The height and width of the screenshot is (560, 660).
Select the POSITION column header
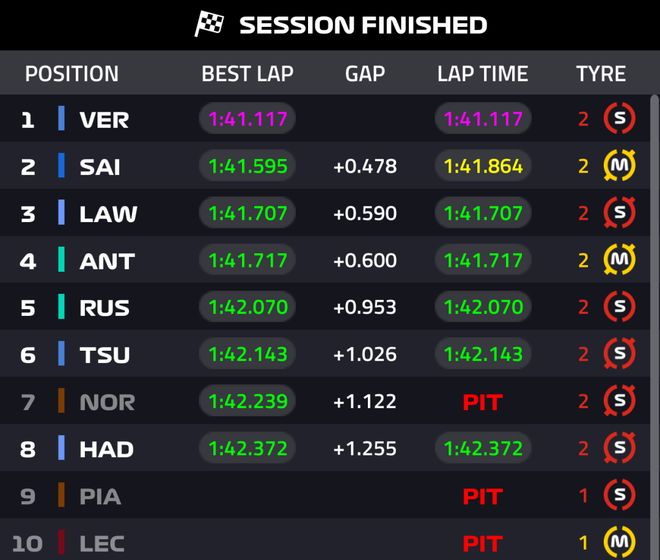72,74
